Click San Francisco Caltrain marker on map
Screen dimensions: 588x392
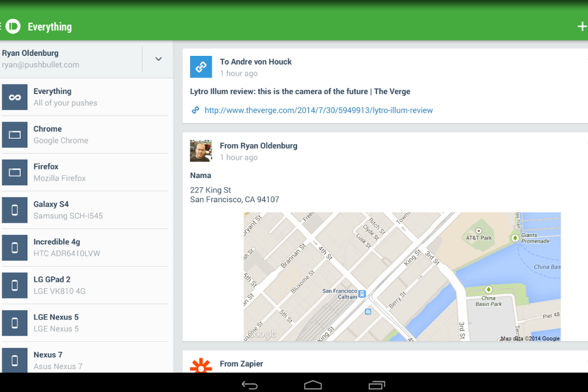coord(362,294)
